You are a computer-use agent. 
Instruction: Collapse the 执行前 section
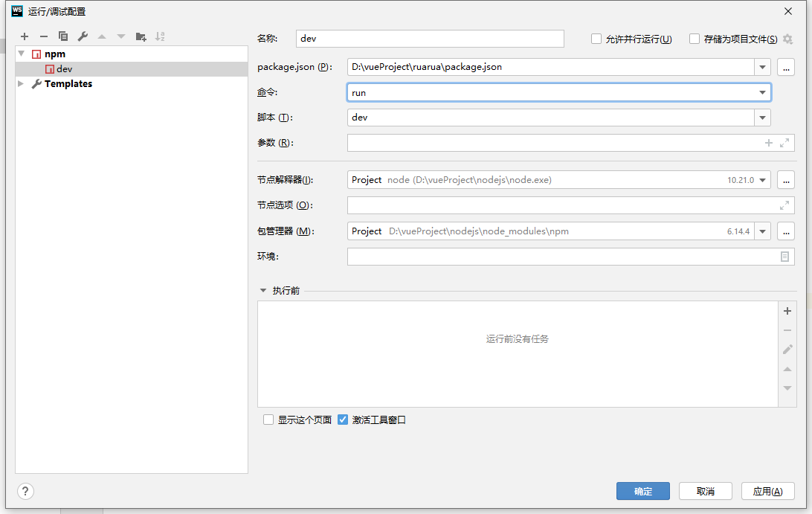pos(262,290)
